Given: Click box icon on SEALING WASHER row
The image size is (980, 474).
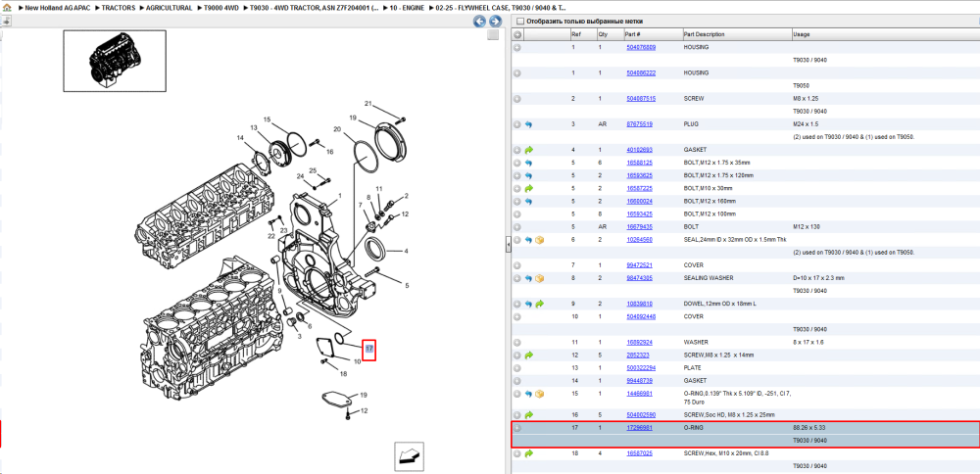Looking at the screenshot, I should click(540, 278).
